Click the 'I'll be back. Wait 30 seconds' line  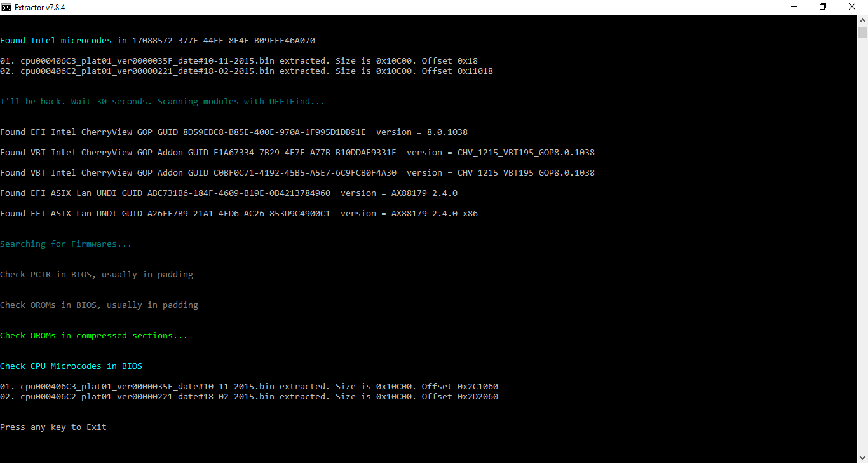point(163,102)
